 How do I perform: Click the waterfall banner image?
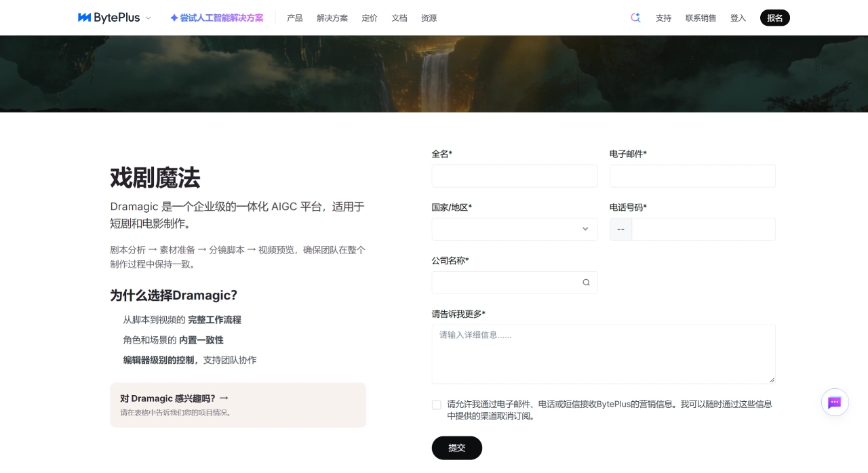434,74
